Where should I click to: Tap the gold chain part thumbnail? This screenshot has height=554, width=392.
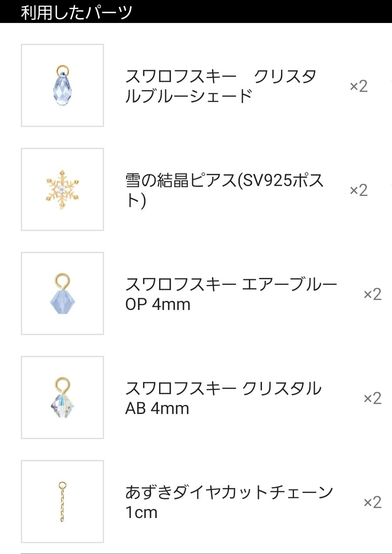coord(62,502)
